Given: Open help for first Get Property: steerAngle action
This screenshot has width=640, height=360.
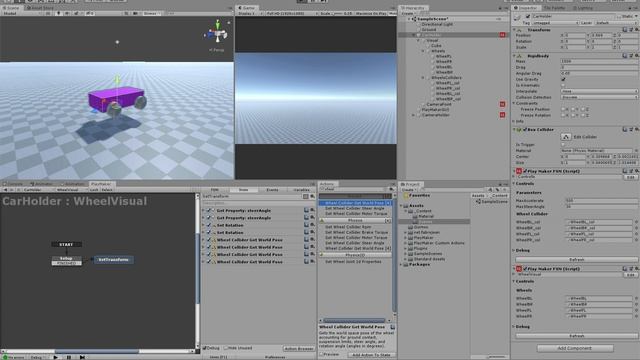Looking at the screenshot, I should (306, 210).
